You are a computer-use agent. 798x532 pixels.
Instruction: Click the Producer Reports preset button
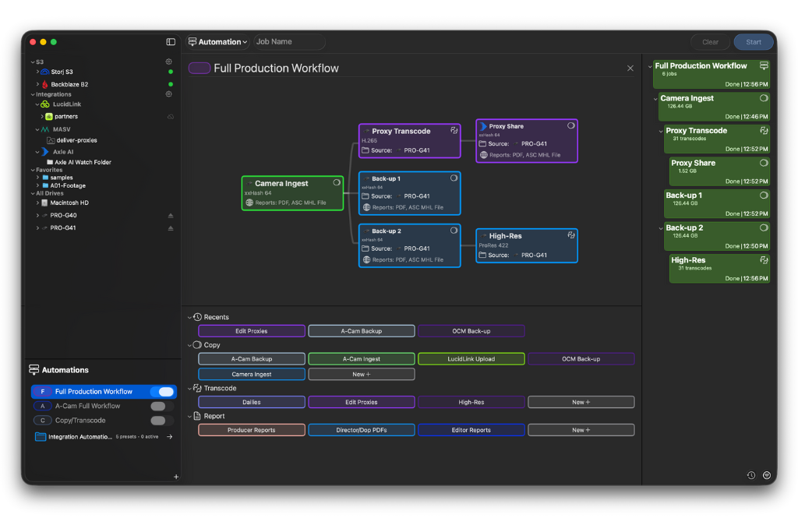point(251,430)
